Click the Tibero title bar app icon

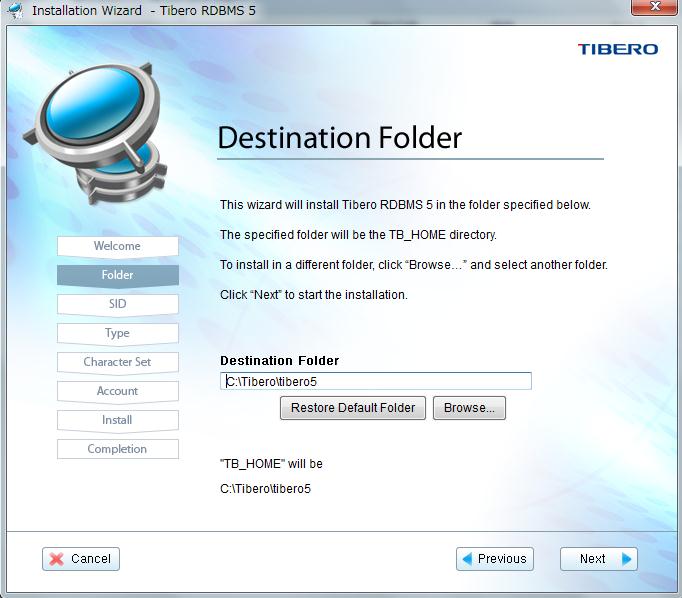point(16,10)
